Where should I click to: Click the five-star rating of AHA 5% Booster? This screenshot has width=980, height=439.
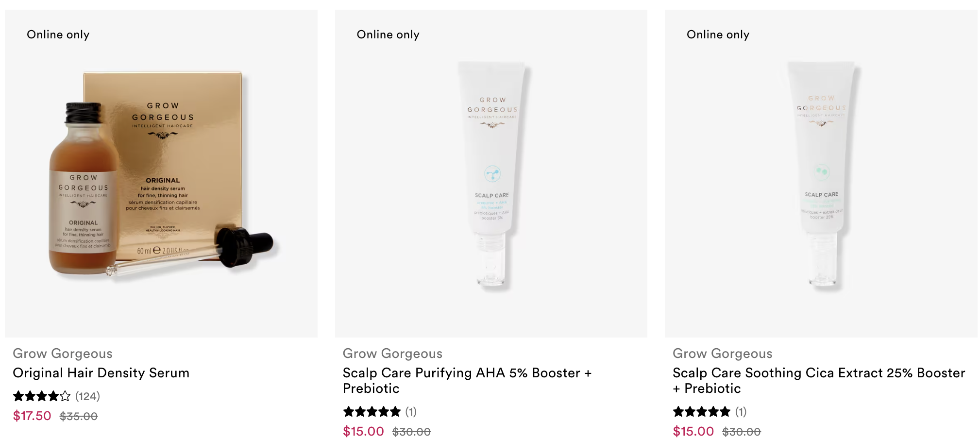(372, 412)
